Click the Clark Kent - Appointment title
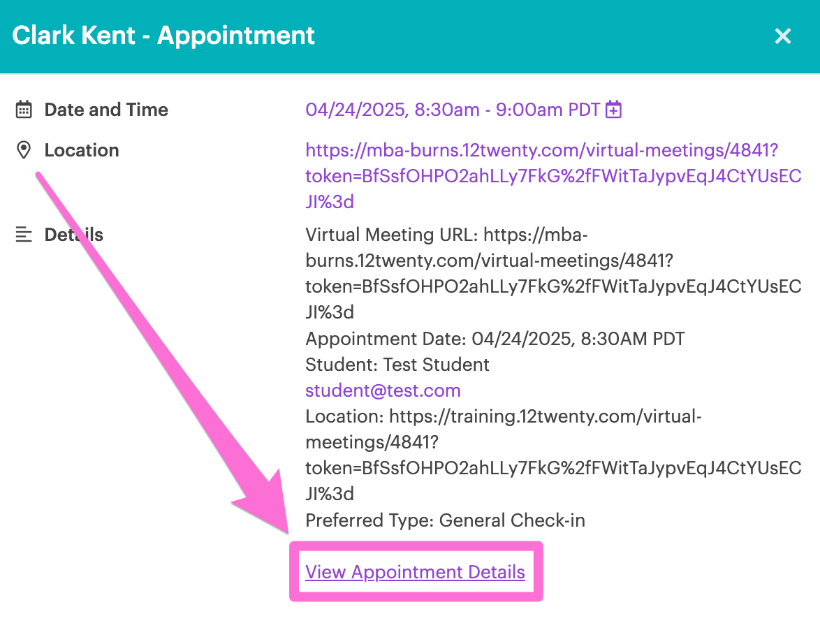The height and width of the screenshot is (644, 820). click(163, 36)
